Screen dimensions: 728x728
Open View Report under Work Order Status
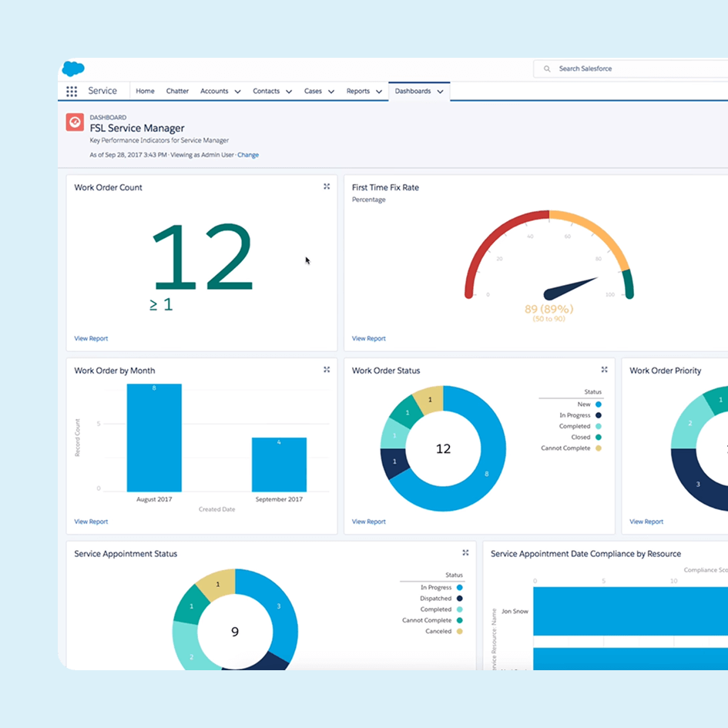click(368, 522)
